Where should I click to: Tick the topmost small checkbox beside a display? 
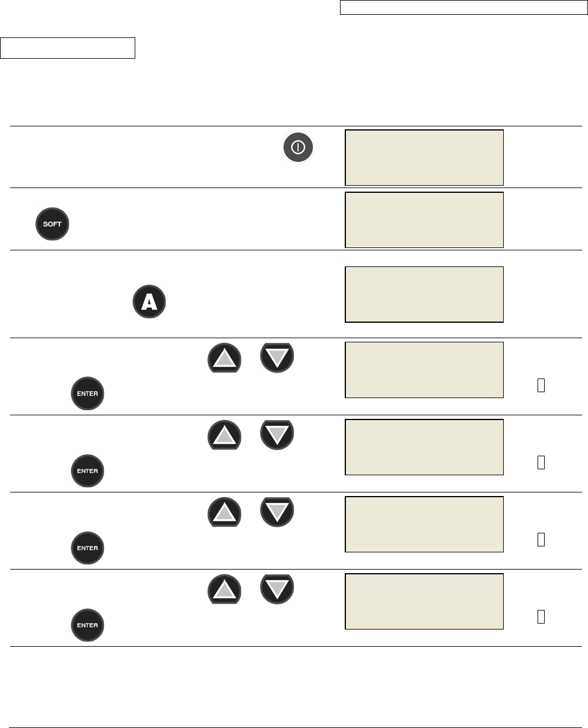click(541, 386)
